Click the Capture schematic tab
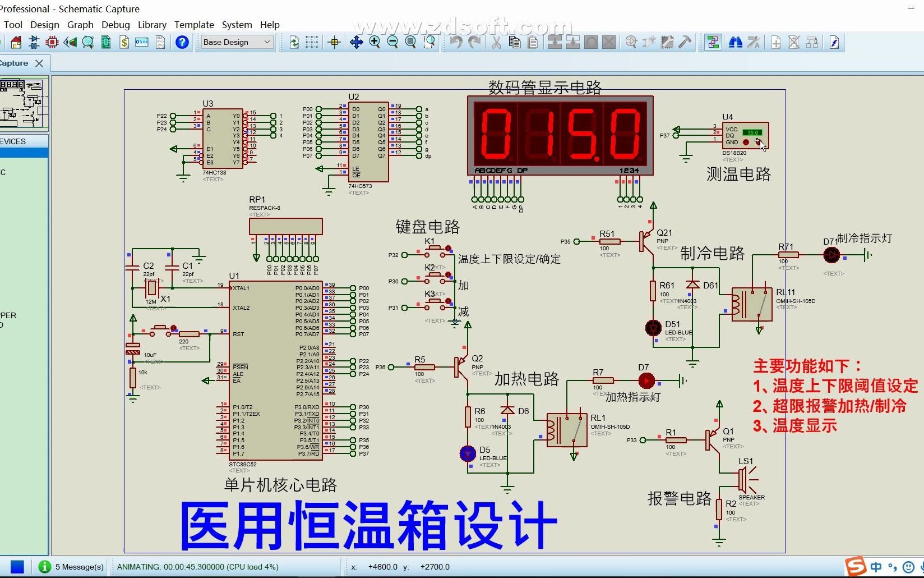This screenshot has height=578, width=924. (x=14, y=63)
